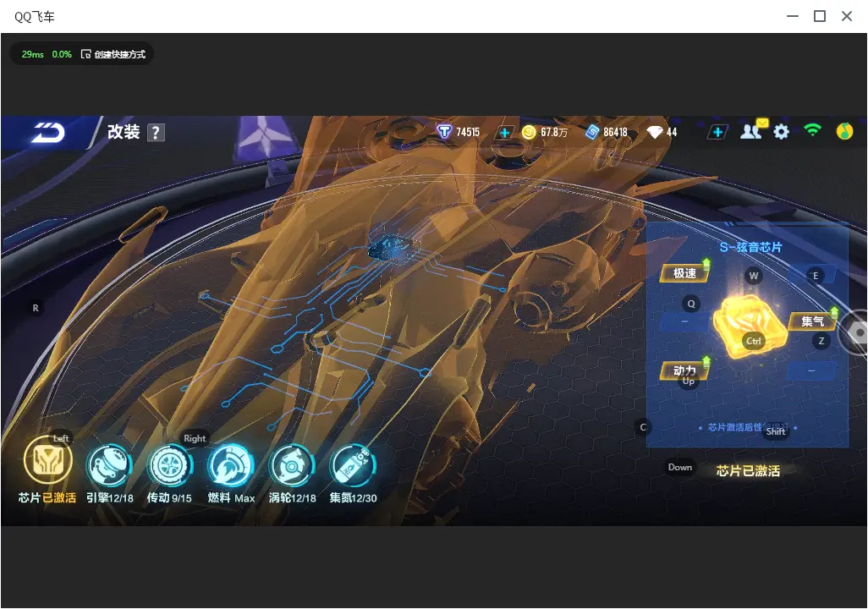Select the 极速 chip attribute slot
Image resolution: width=868 pixels, height=609 pixels.
(684, 273)
